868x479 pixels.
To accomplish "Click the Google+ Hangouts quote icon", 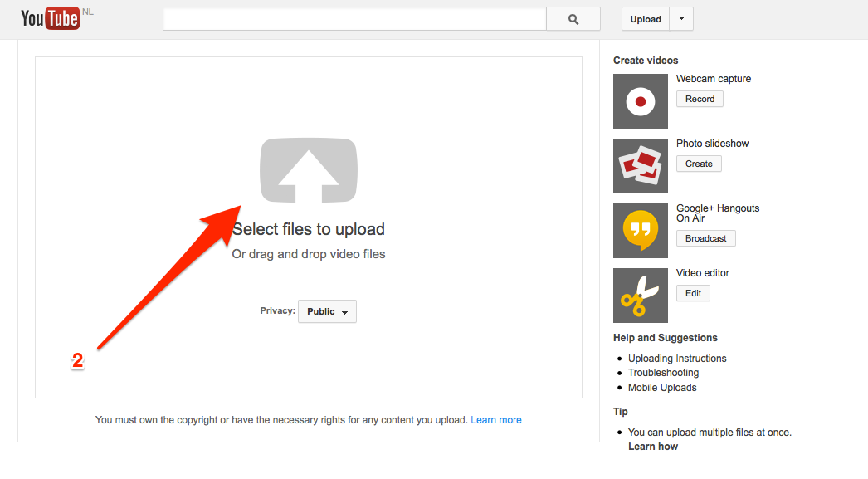I will (x=640, y=231).
